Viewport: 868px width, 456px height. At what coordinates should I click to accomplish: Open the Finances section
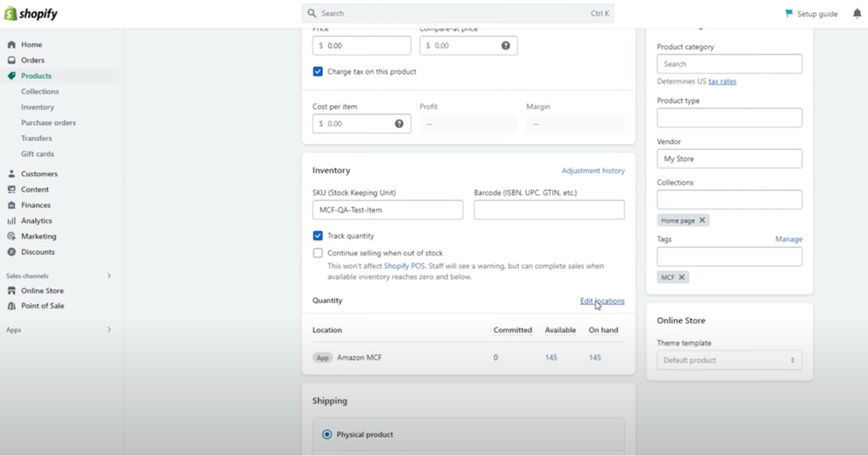(x=35, y=205)
